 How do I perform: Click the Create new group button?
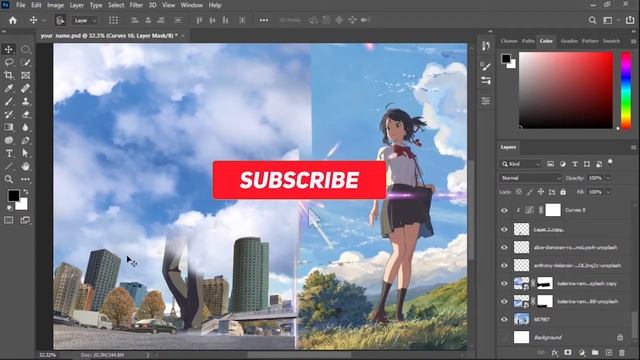tap(595, 353)
